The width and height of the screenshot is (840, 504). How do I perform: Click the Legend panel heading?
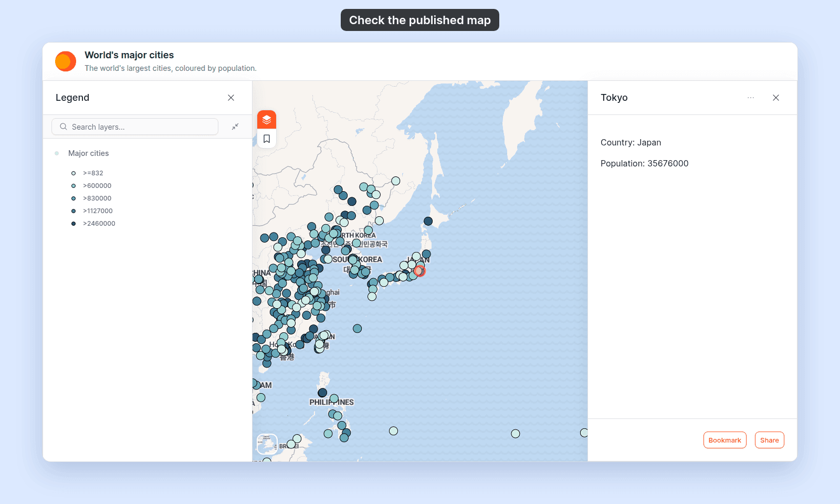tap(72, 98)
